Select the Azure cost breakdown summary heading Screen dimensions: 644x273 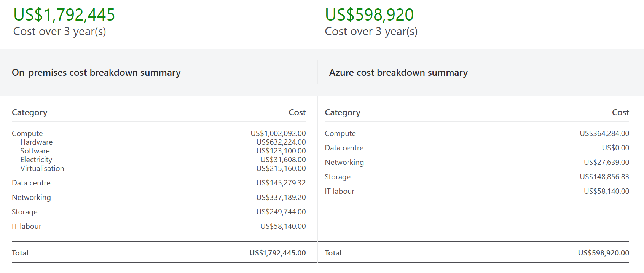click(398, 72)
